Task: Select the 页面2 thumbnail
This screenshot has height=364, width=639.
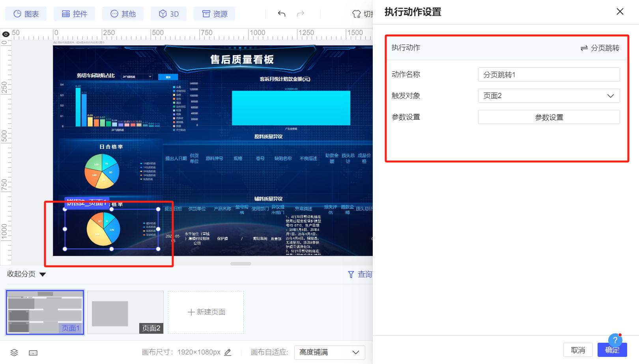Action: tap(125, 312)
